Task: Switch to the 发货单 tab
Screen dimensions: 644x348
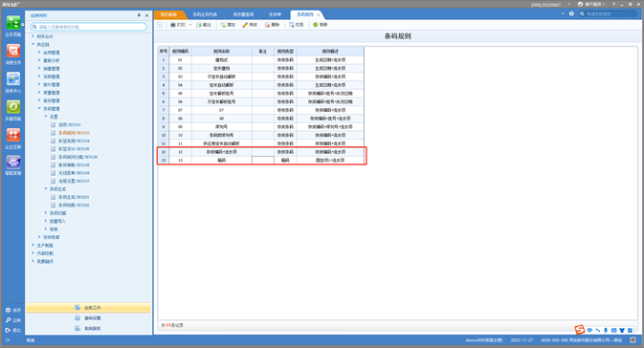Action: pos(275,14)
